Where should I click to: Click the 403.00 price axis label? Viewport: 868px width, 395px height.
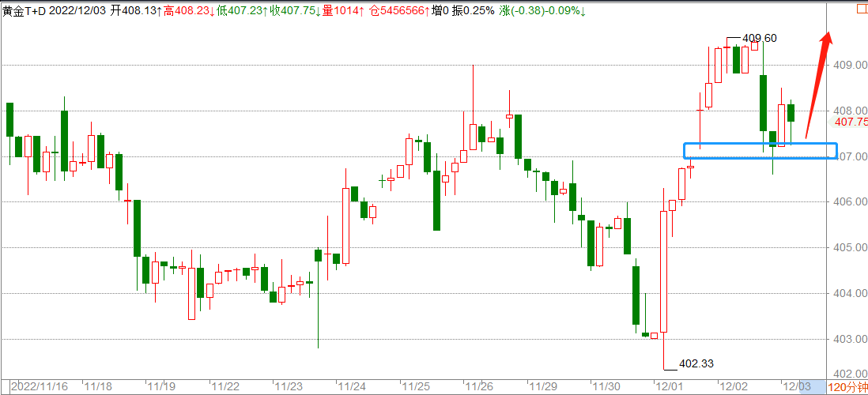tap(851, 339)
